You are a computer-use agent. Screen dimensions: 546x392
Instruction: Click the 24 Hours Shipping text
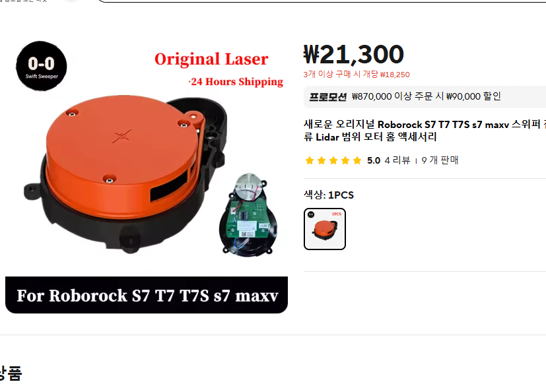[x=236, y=82]
